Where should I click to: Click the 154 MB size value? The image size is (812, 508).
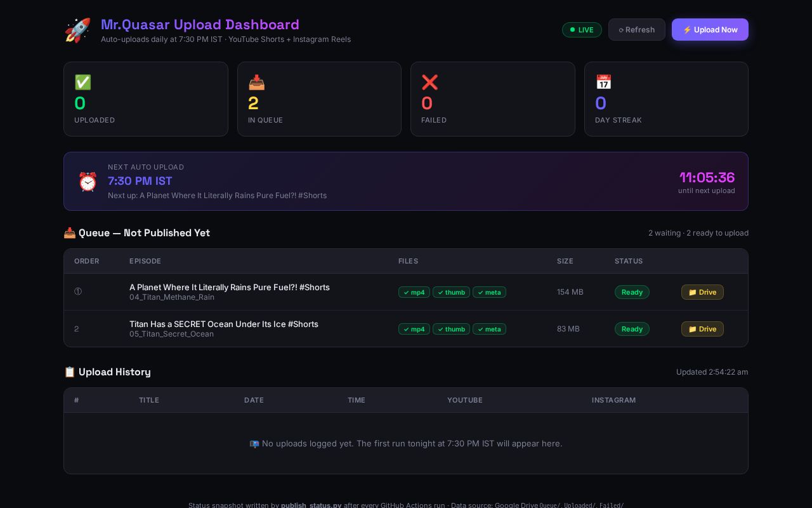tap(570, 292)
